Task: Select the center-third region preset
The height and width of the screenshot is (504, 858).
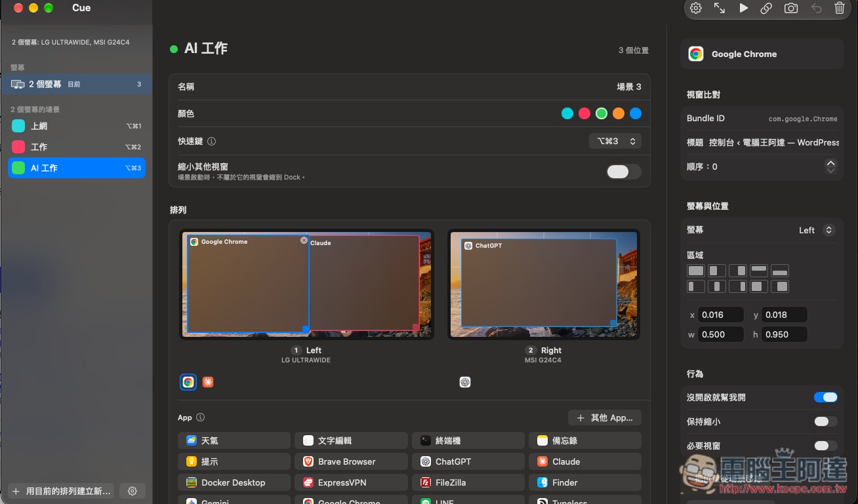Action: (x=717, y=286)
